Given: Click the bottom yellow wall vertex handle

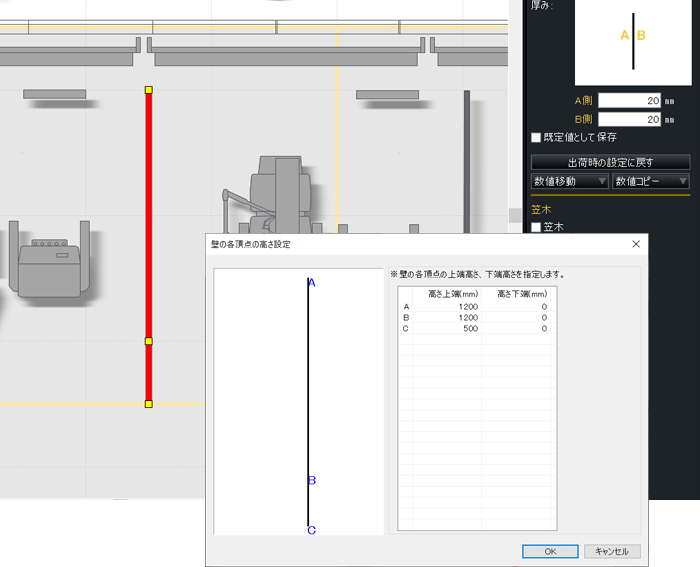Looking at the screenshot, I should click(x=149, y=404).
